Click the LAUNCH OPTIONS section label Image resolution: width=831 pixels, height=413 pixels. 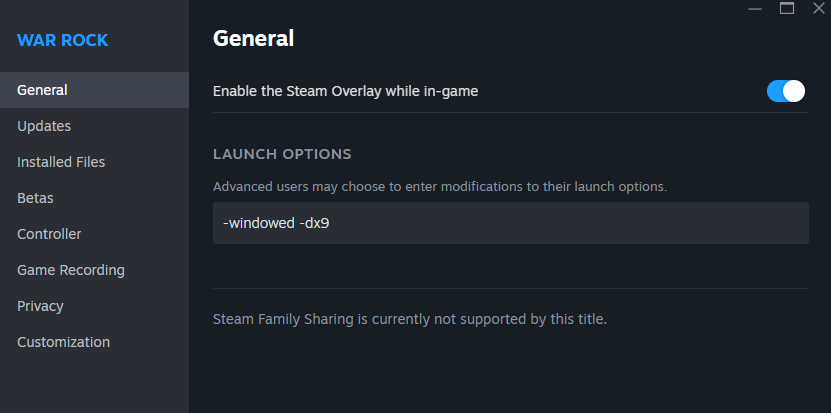coord(282,154)
